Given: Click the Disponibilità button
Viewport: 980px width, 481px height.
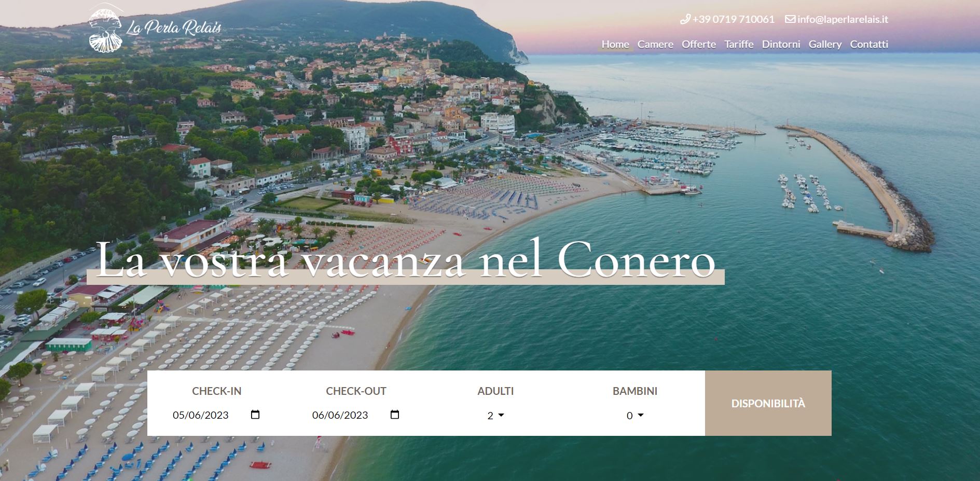Looking at the screenshot, I should click(768, 403).
